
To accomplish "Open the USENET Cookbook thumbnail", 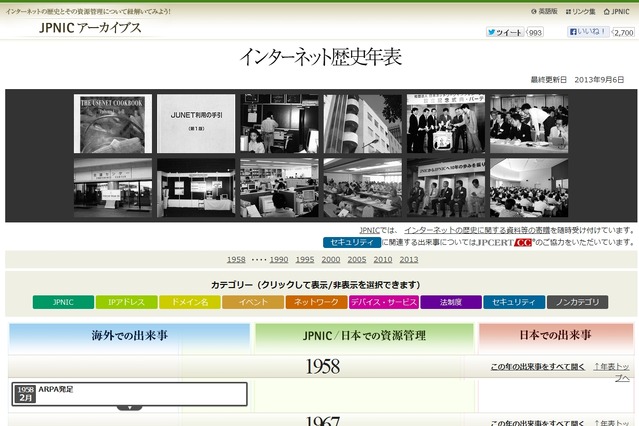I will pos(113,124).
